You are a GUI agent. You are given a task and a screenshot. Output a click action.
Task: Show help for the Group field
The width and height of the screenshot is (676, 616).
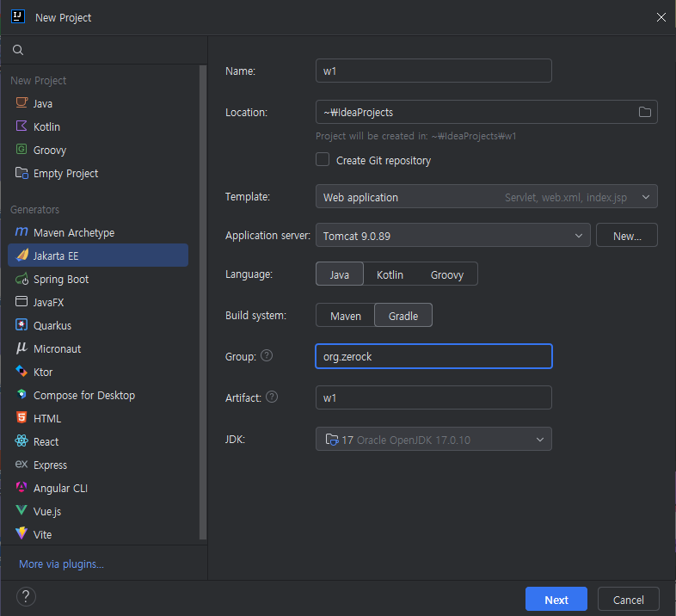267,356
